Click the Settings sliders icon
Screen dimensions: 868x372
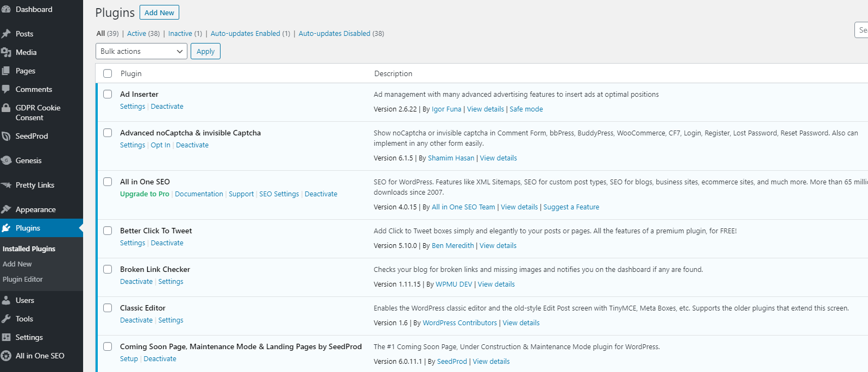point(6,337)
